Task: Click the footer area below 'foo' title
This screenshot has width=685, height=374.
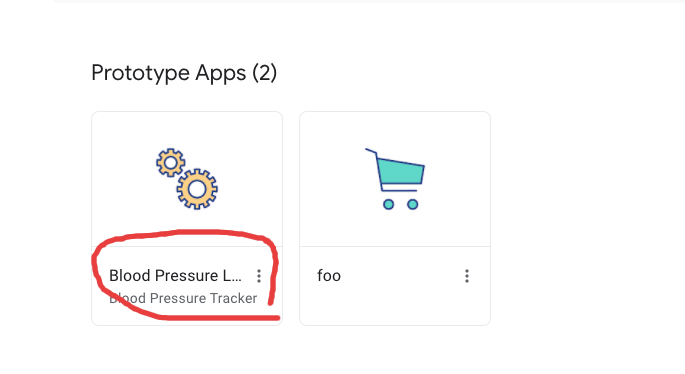Action: 395,306
